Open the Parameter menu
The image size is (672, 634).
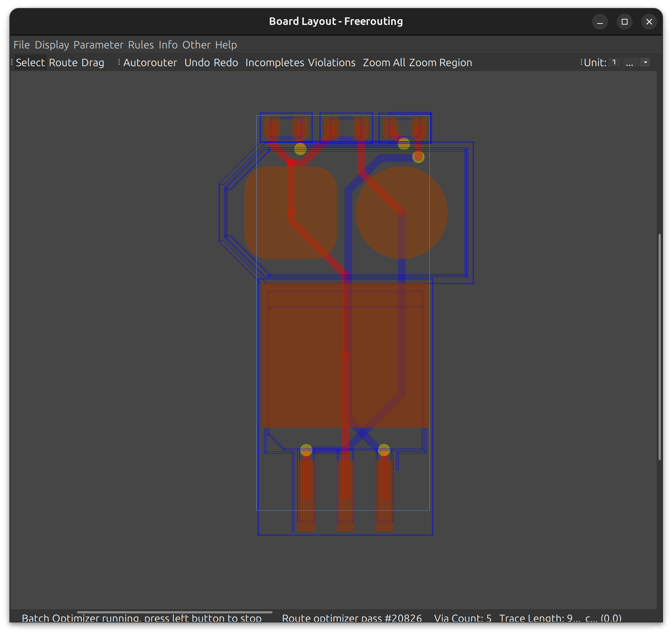click(x=98, y=44)
